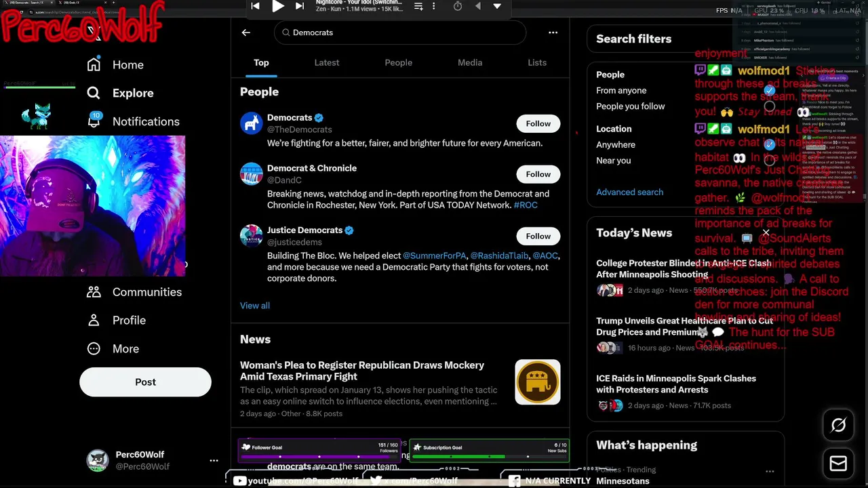Follow Democrat & Chronicle
This screenshot has height=488, width=868.
[538, 174]
